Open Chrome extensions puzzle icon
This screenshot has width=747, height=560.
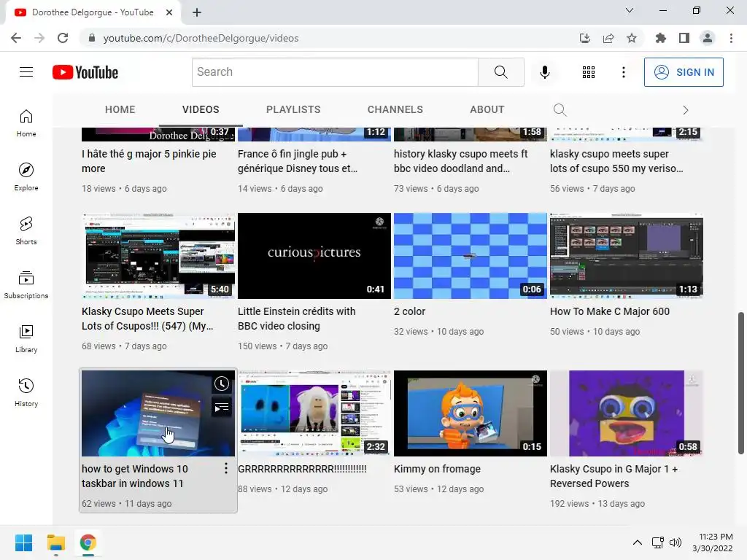pos(661,38)
